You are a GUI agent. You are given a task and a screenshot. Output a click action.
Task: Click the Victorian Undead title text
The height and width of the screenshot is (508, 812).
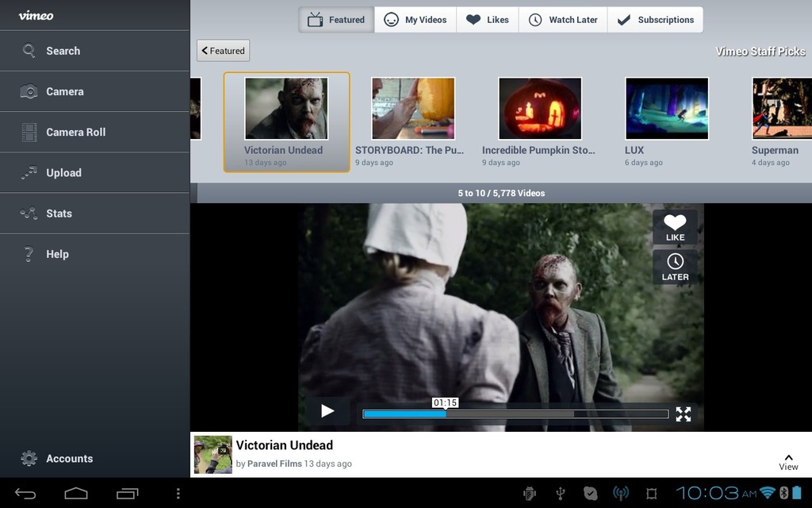[285, 445]
